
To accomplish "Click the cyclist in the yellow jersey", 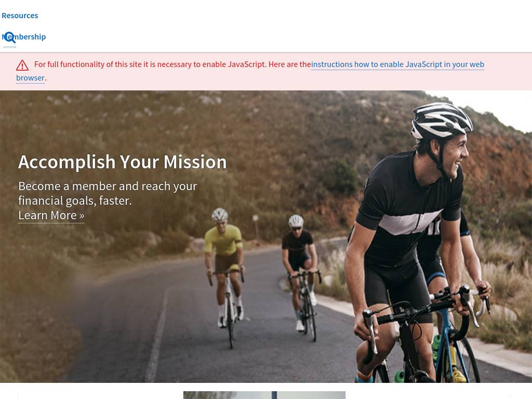I will [224, 258].
